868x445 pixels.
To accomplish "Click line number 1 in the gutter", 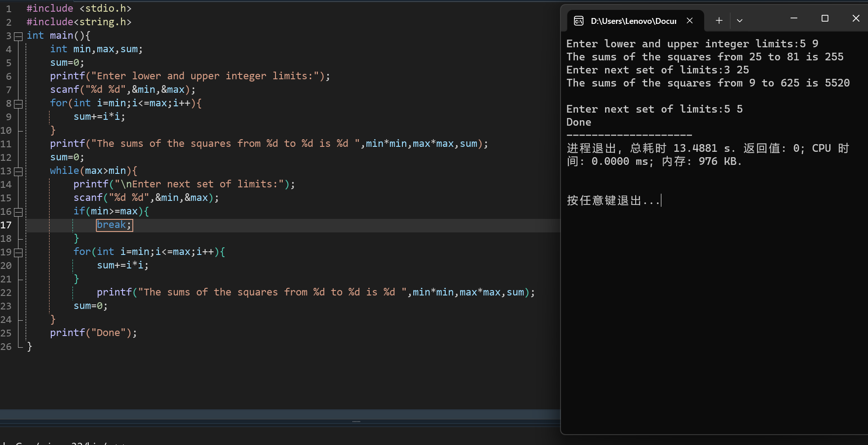I will click(x=9, y=9).
